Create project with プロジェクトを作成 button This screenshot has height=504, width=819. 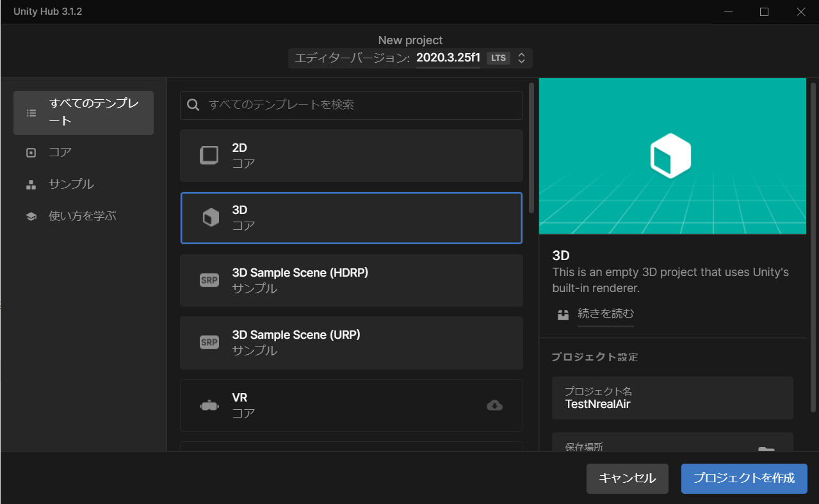pyautogui.click(x=743, y=478)
